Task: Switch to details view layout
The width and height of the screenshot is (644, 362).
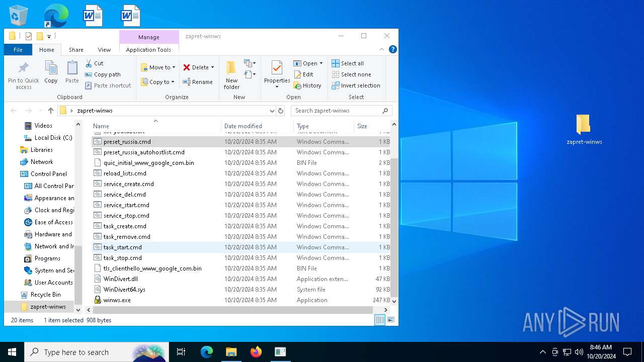Action: [380, 320]
